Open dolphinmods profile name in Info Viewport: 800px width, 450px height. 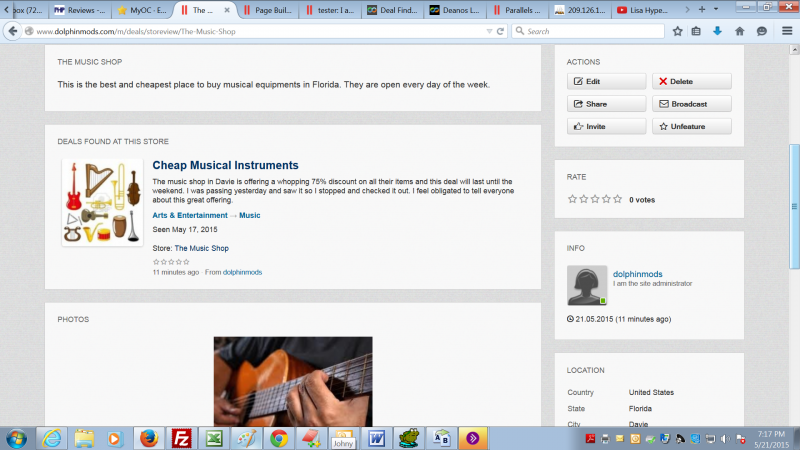[x=637, y=274]
